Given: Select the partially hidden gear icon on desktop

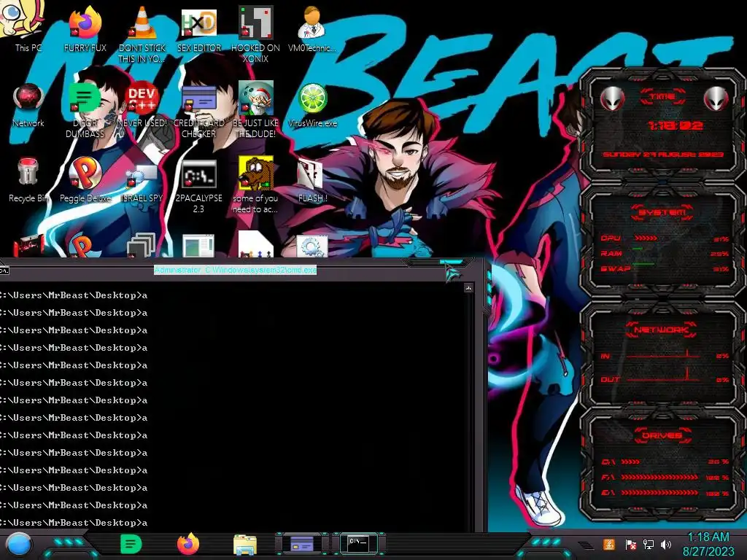Looking at the screenshot, I should pyautogui.click(x=312, y=246).
